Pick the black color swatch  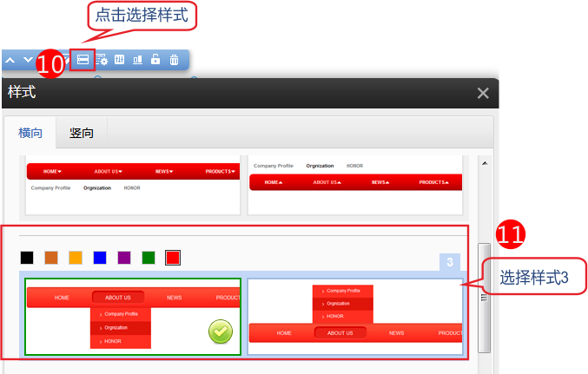(x=27, y=258)
